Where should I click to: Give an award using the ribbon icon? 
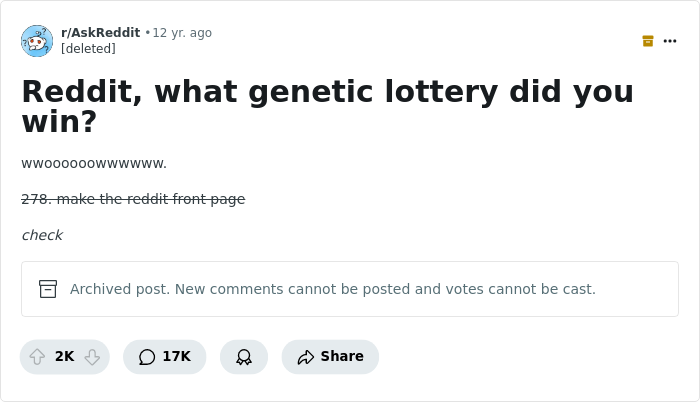coord(244,357)
